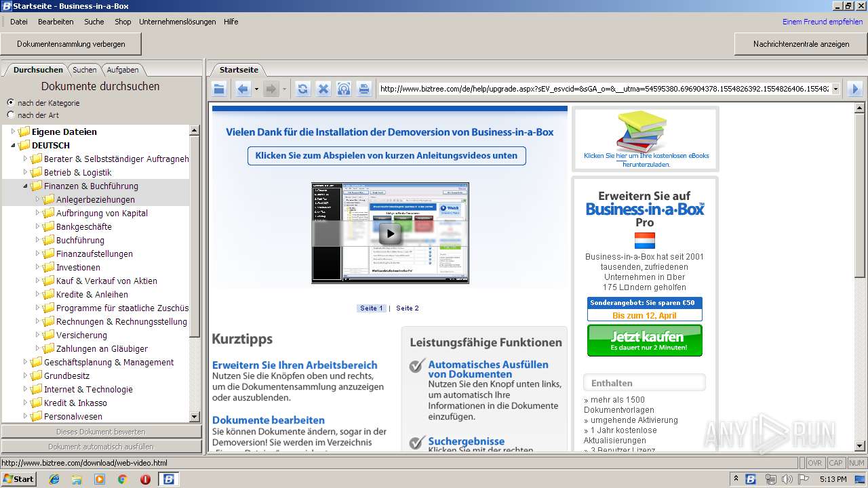Click the URL address field
The width and height of the screenshot is (868, 488).
click(x=604, y=89)
